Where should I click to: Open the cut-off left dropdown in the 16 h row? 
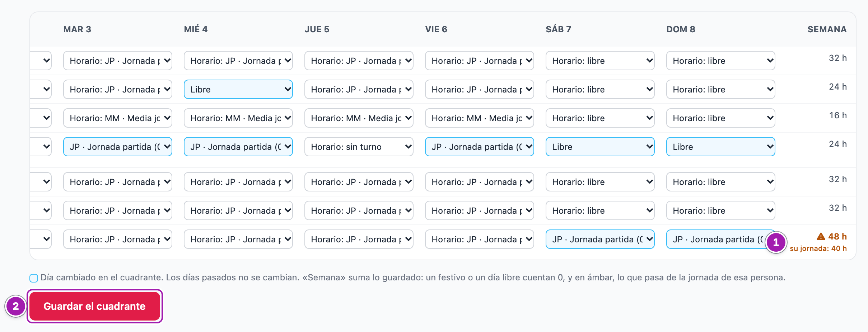pos(41,118)
